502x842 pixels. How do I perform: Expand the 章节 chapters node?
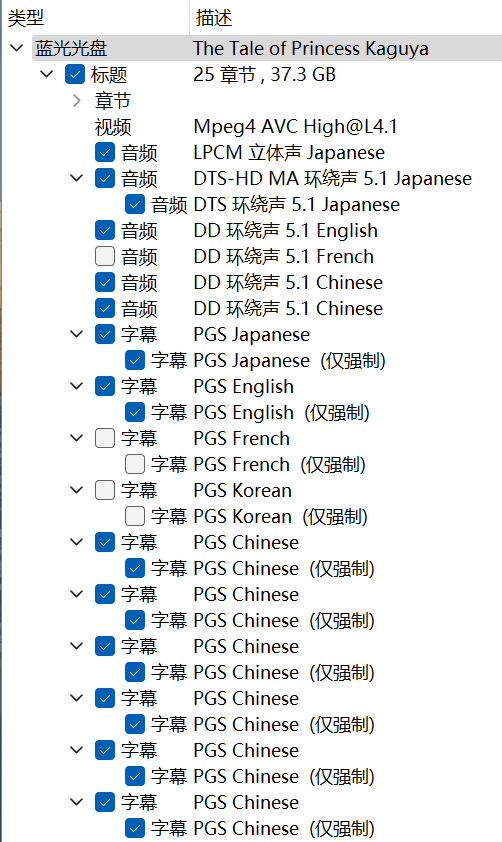point(77,100)
